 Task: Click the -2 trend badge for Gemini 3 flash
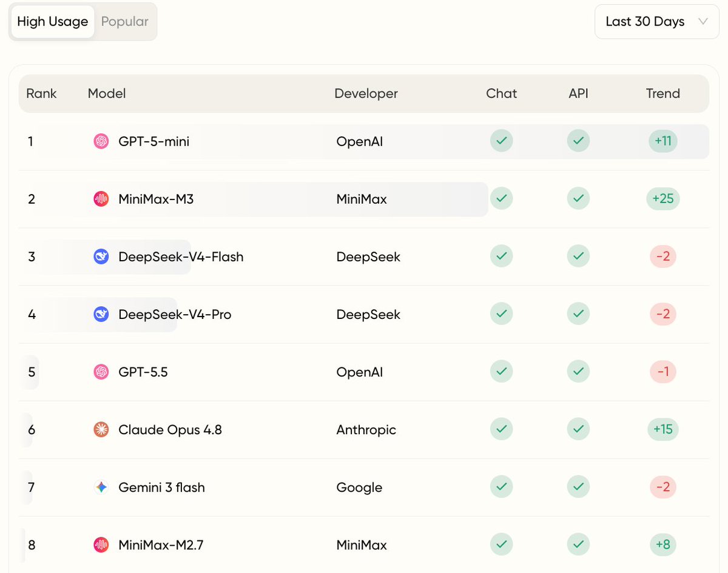tap(662, 487)
